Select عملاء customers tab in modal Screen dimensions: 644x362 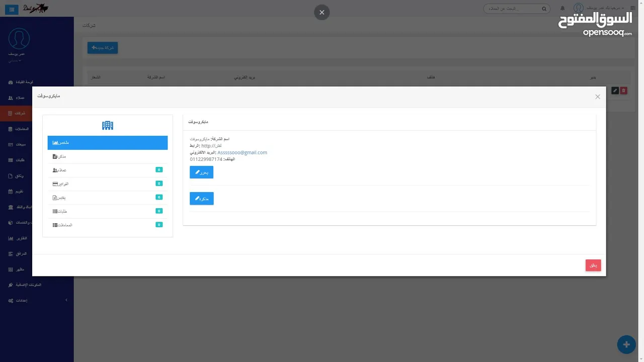[108, 170]
